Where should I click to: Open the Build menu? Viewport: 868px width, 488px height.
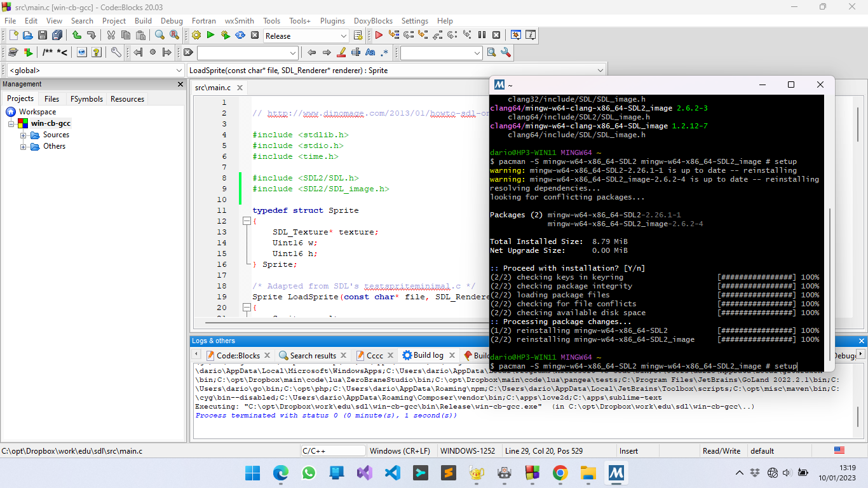[143, 21]
